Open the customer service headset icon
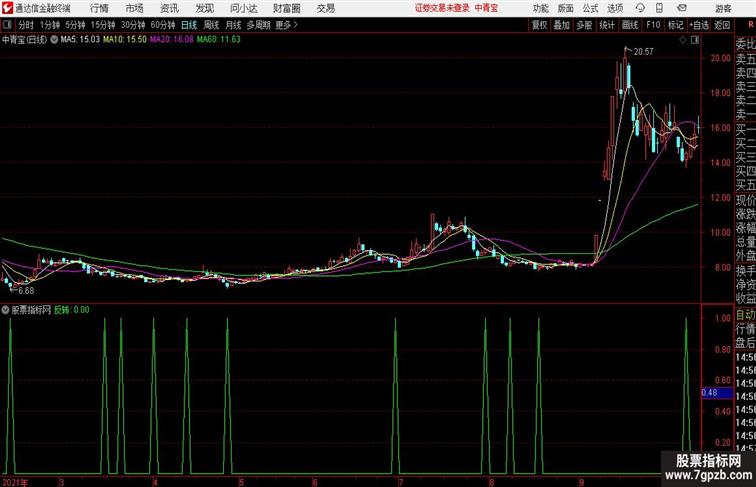Viewport: 756px width, 487px height. click(x=640, y=8)
